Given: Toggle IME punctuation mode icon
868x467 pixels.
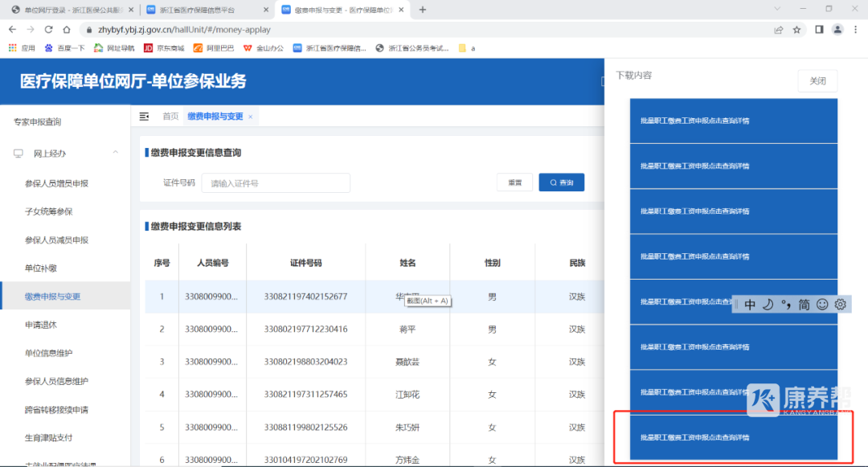Looking at the screenshot, I should tap(786, 305).
